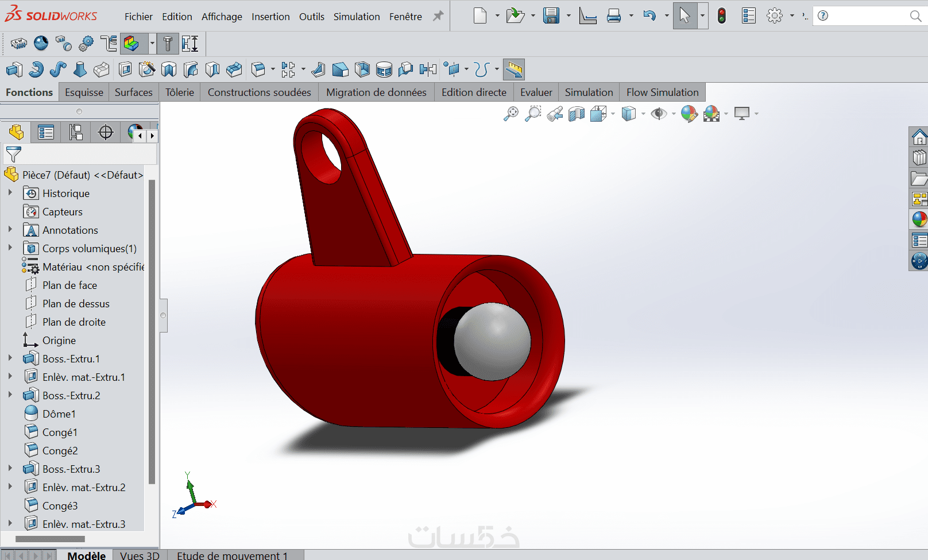
Task: Click the Zoom to Fit magnifier icon
Action: pos(511,114)
